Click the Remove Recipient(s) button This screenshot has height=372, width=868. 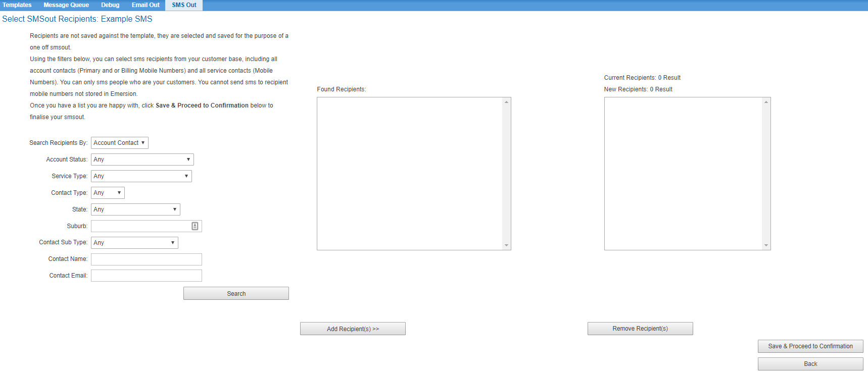640,329
